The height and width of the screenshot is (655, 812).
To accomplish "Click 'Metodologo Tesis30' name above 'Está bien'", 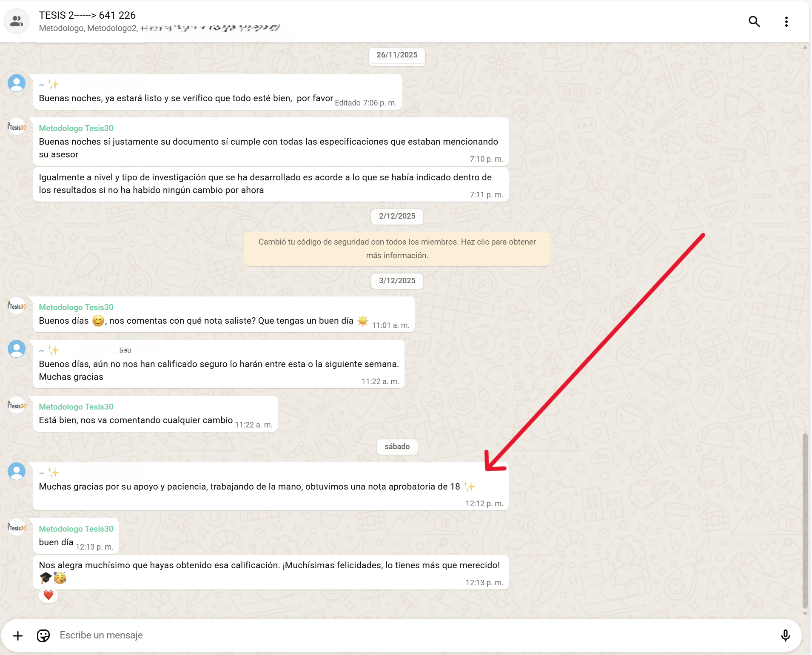I will click(76, 407).
